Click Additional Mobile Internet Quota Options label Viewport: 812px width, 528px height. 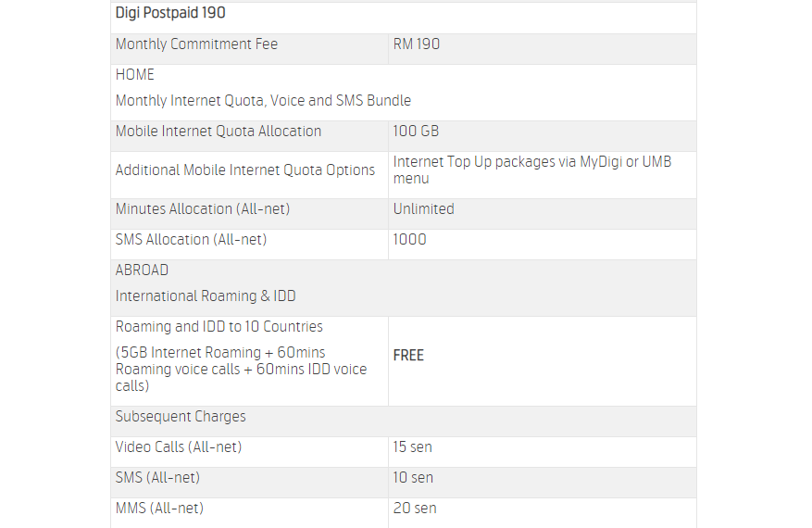pyautogui.click(x=245, y=170)
